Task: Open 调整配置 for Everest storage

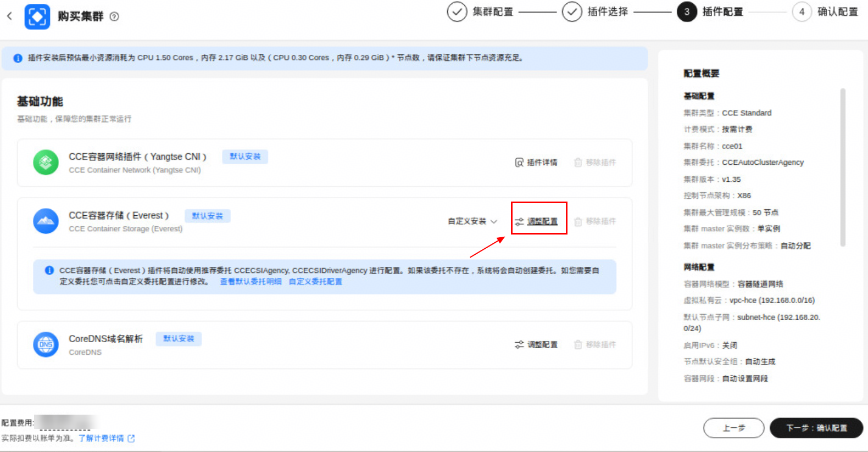Action: pos(536,221)
